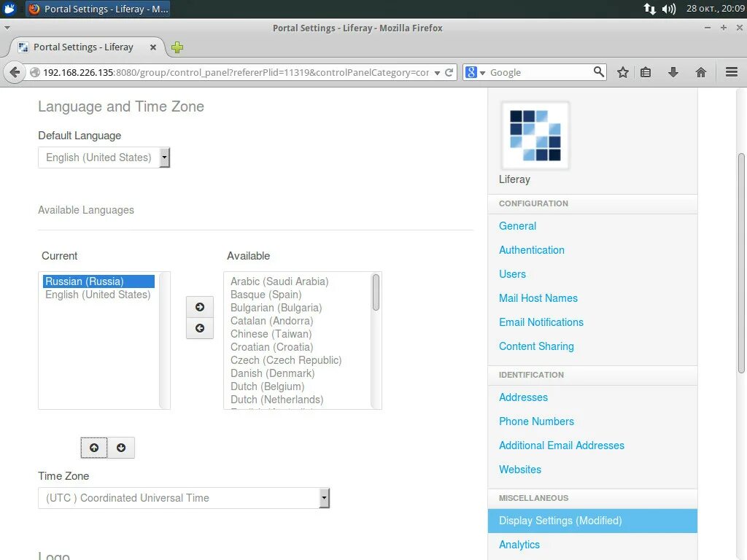This screenshot has width=747, height=560.
Task: Click the Liferay logo thumbnail
Action: (x=535, y=136)
